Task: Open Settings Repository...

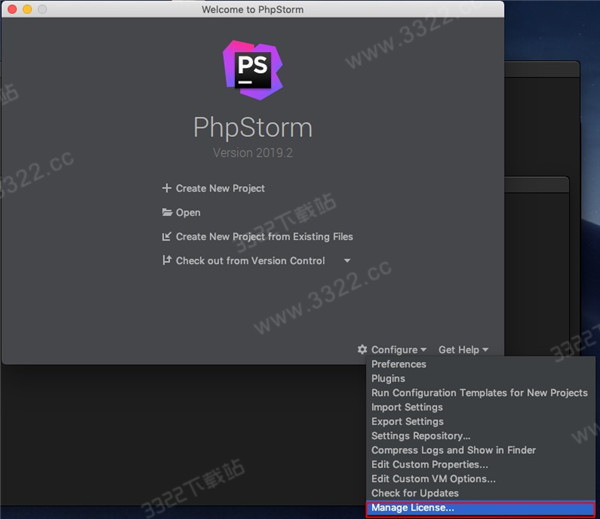Action: 481,436
